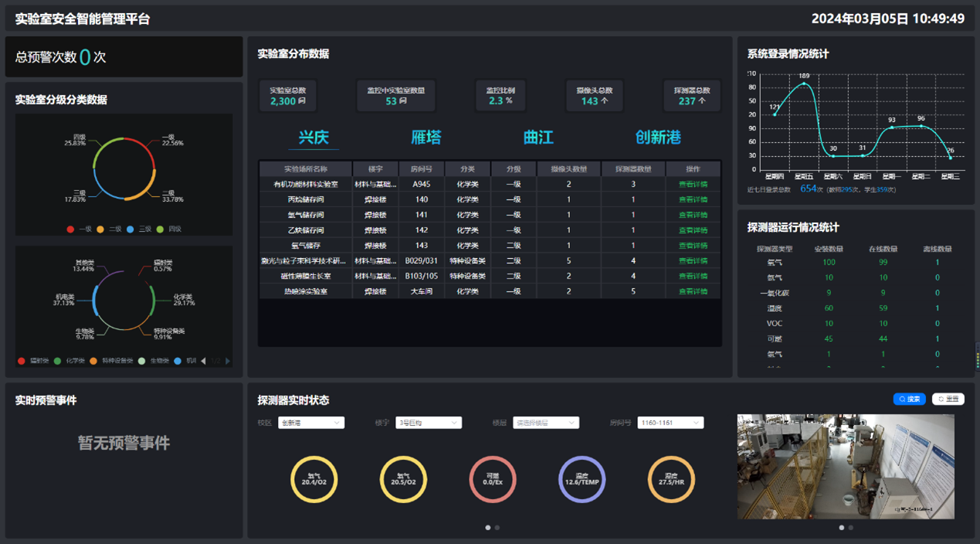Click the oxygen gauge reading 20.5/O2

(403, 479)
